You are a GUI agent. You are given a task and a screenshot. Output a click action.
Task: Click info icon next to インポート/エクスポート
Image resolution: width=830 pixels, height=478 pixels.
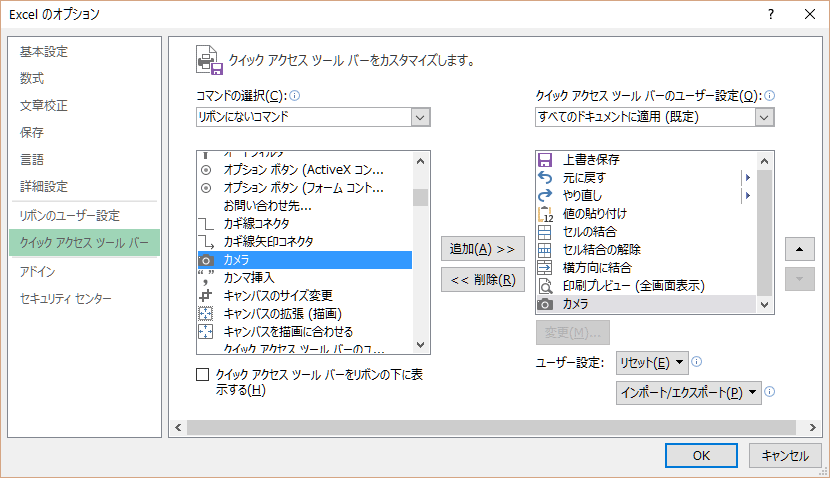770,391
